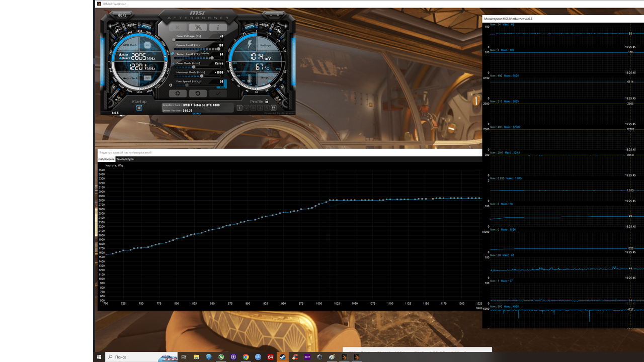Toggle the fan speed Auto button
The image size is (644, 362).
(222, 87)
